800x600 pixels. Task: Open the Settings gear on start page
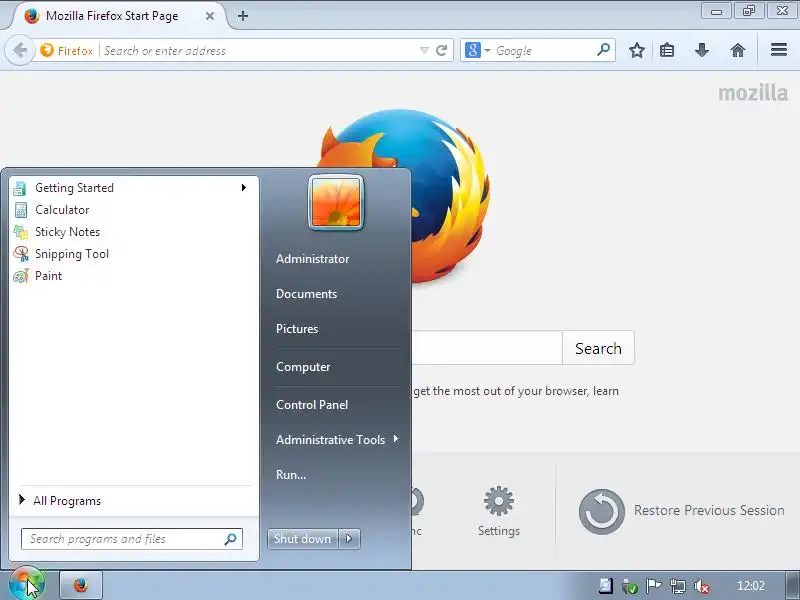(x=498, y=501)
